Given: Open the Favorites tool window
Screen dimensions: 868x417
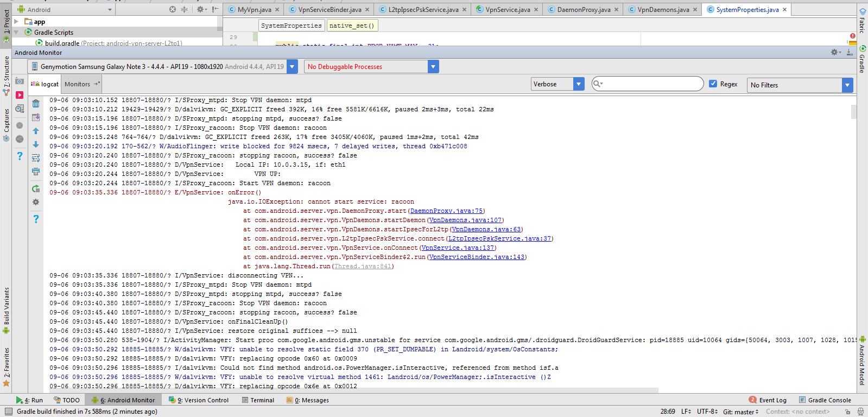Looking at the screenshot, I should click(7, 367).
